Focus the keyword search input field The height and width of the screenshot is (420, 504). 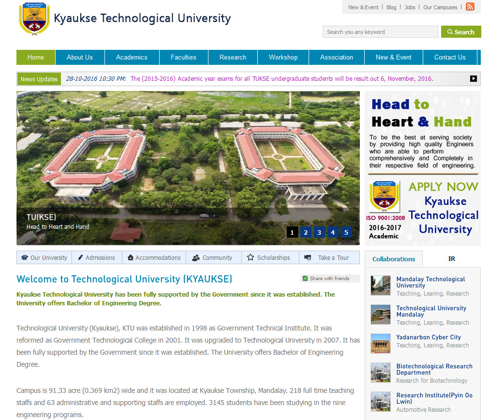pos(380,32)
